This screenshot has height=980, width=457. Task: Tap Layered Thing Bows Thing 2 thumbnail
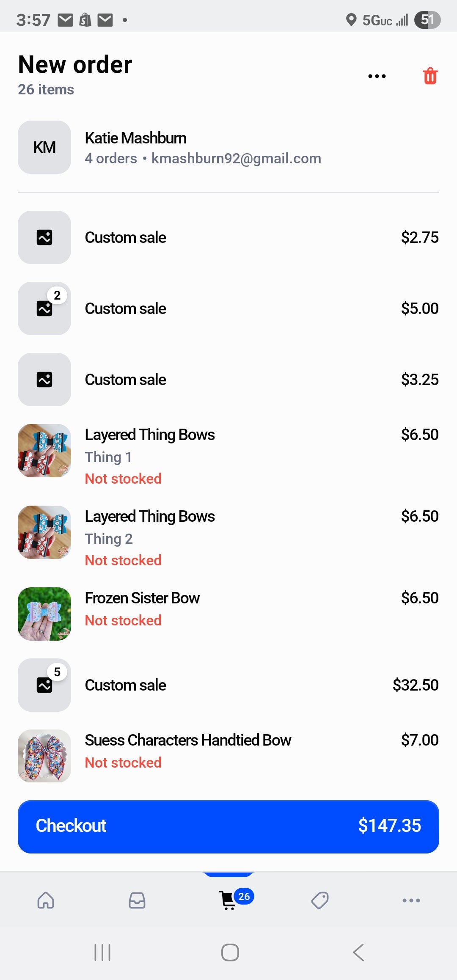(x=44, y=532)
